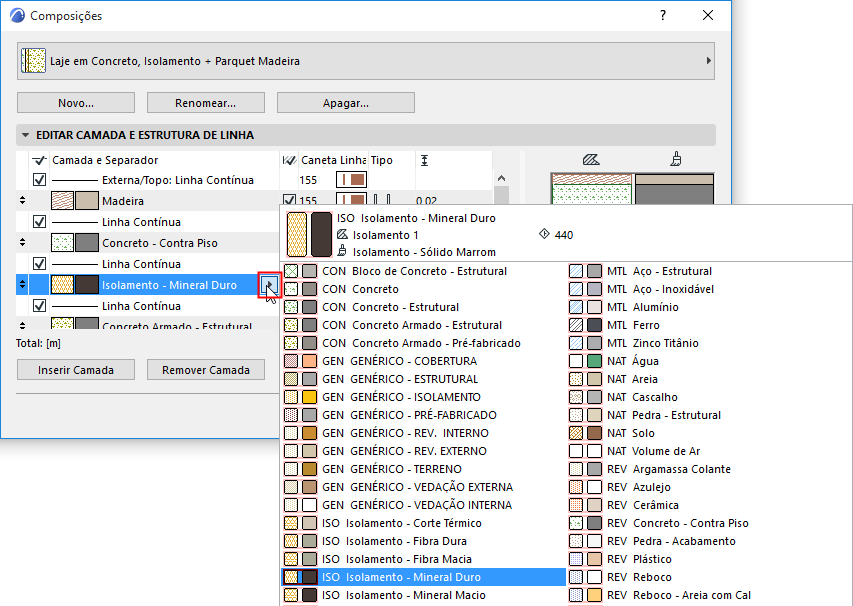The width and height of the screenshot is (853, 606).
Task: Click the Camada e Separador header check icon
Action: click(39, 160)
